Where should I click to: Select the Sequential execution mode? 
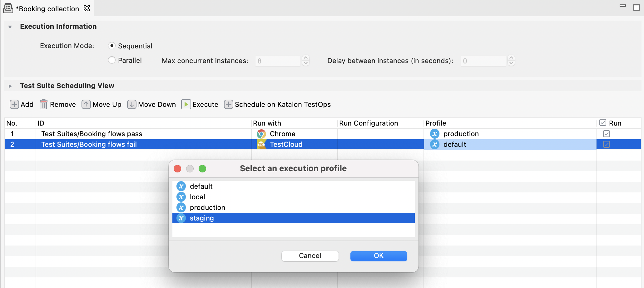pyautogui.click(x=112, y=46)
